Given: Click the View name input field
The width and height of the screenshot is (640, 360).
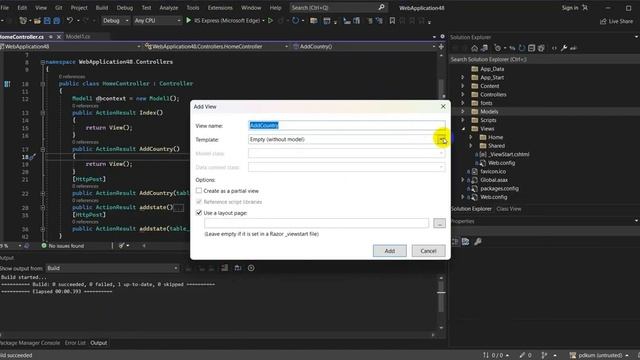Looking at the screenshot, I should click(347, 125).
